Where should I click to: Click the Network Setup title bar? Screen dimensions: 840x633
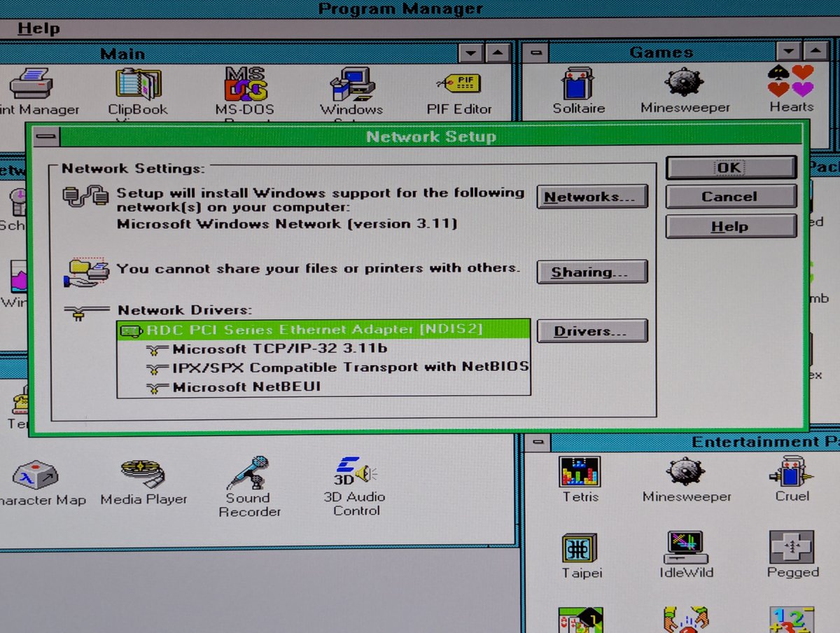(431, 137)
